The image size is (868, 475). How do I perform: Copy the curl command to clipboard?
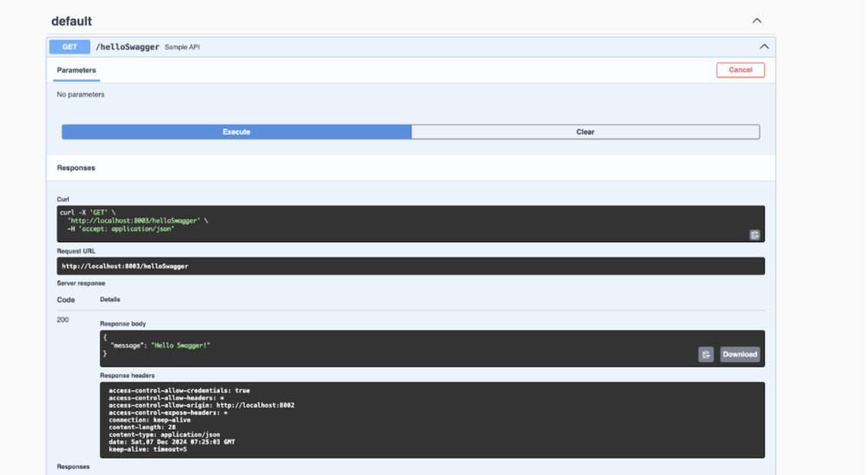pyautogui.click(x=754, y=234)
